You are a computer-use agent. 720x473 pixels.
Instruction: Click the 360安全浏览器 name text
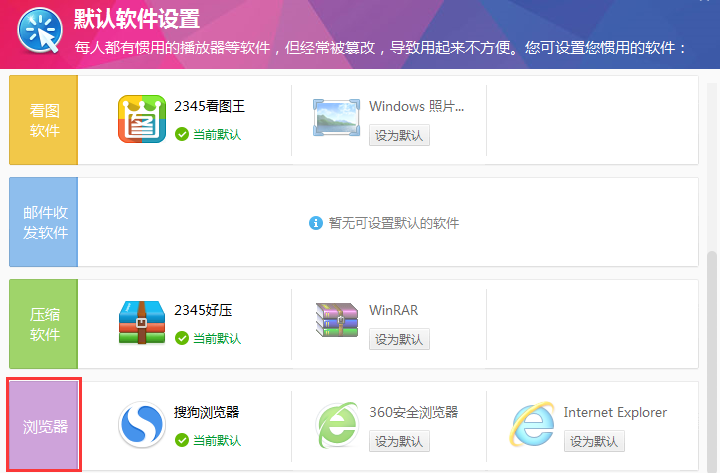click(414, 412)
